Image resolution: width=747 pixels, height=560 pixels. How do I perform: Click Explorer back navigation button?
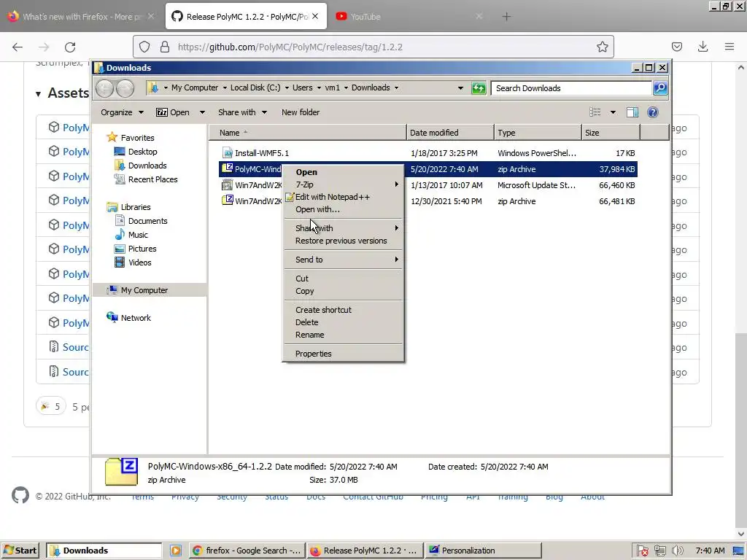click(x=105, y=88)
